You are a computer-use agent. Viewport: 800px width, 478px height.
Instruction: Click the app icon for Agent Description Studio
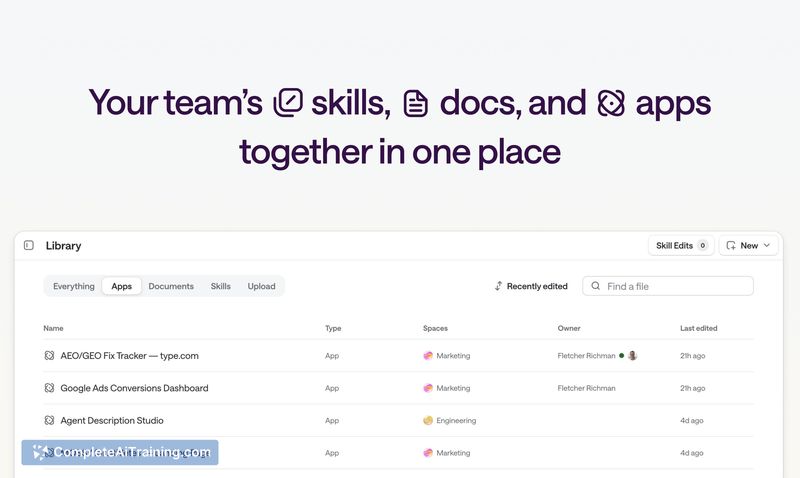pos(49,420)
